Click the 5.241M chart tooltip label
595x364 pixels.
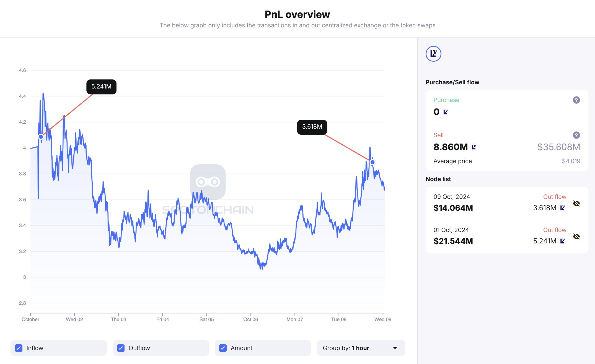101,87
